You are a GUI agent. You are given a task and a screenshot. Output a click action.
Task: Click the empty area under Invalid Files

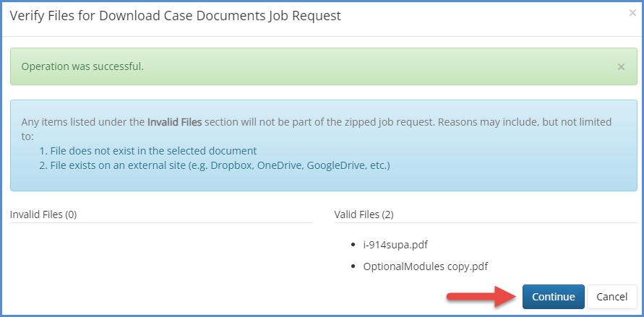(x=160, y=260)
